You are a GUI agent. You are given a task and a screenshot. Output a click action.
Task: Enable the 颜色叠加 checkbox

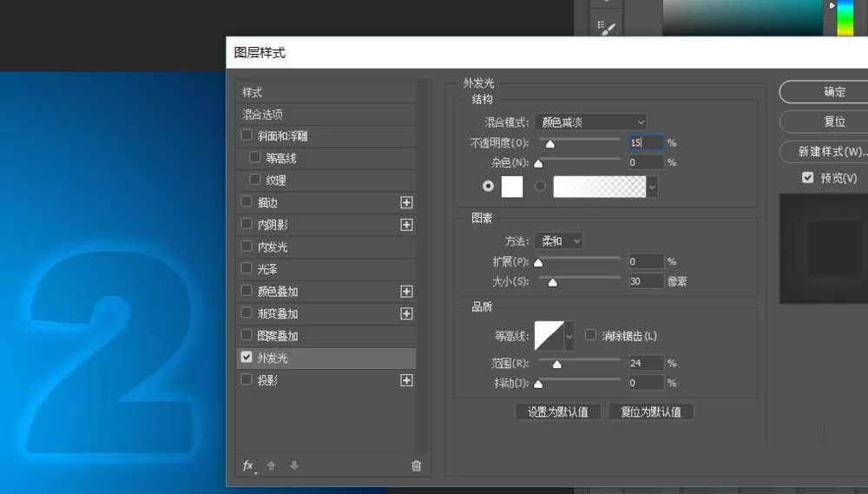click(x=247, y=290)
